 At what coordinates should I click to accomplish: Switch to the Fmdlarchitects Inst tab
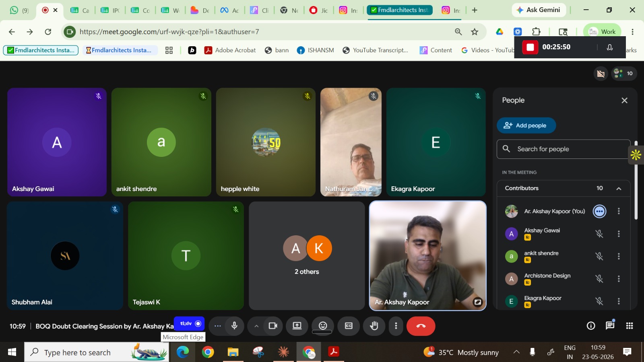[400, 10]
